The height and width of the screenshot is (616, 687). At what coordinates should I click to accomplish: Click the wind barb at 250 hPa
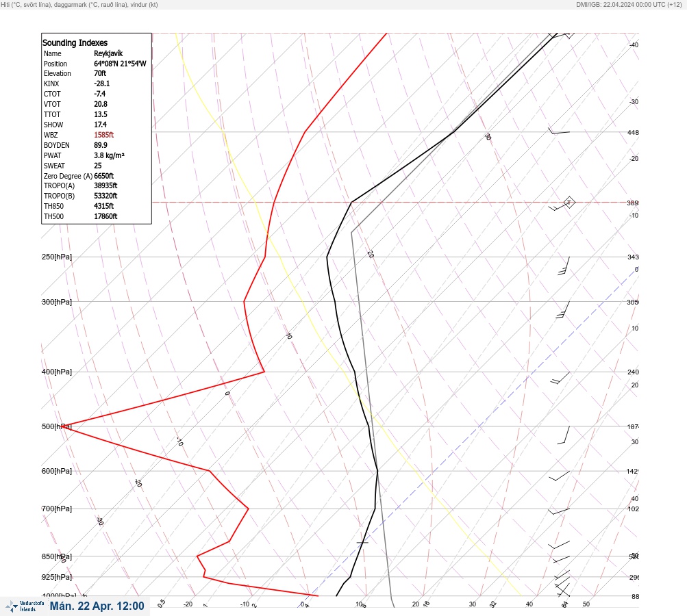[x=564, y=266]
